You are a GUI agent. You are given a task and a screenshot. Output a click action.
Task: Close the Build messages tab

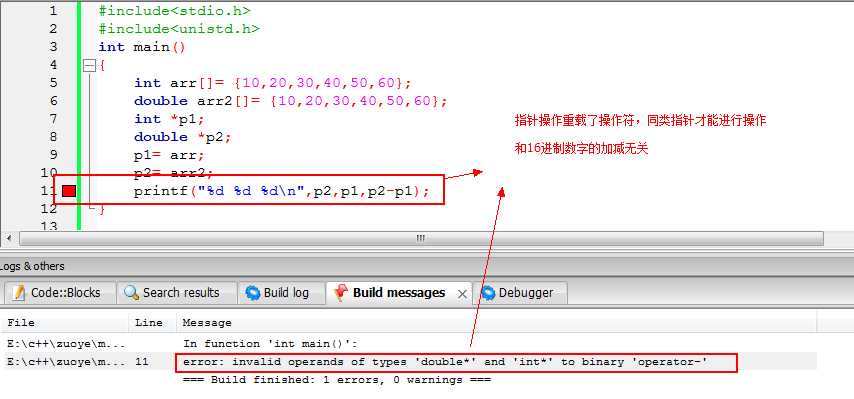pos(462,294)
